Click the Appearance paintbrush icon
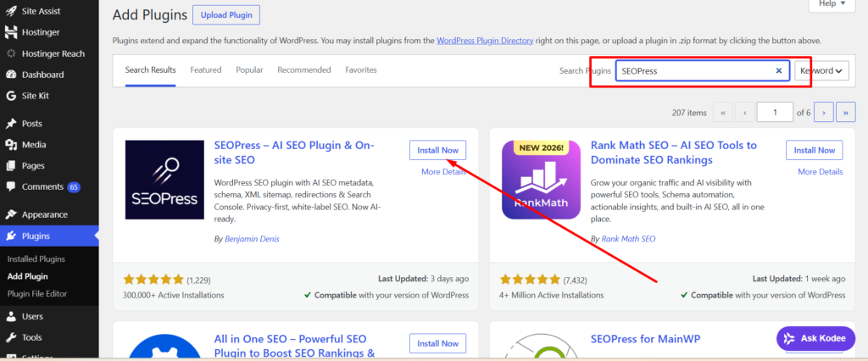The width and height of the screenshot is (868, 361). tap(10, 215)
